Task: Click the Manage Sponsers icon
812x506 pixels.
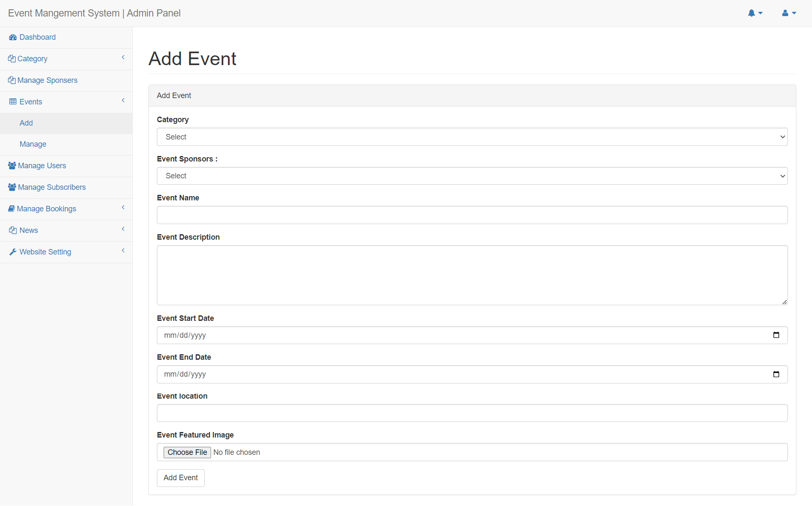Action: (12, 80)
